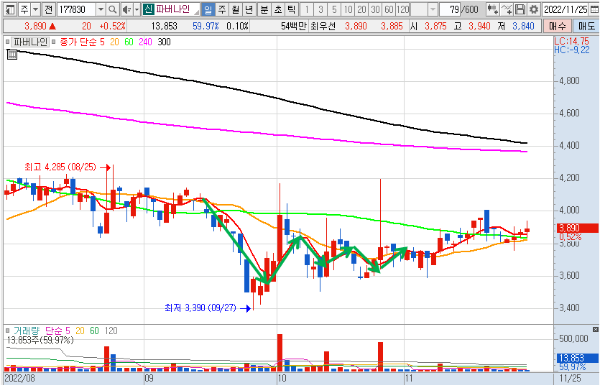This screenshot has width=600, height=385.
Task: Select the 년 yearly chart tab
Action: click(x=249, y=9)
